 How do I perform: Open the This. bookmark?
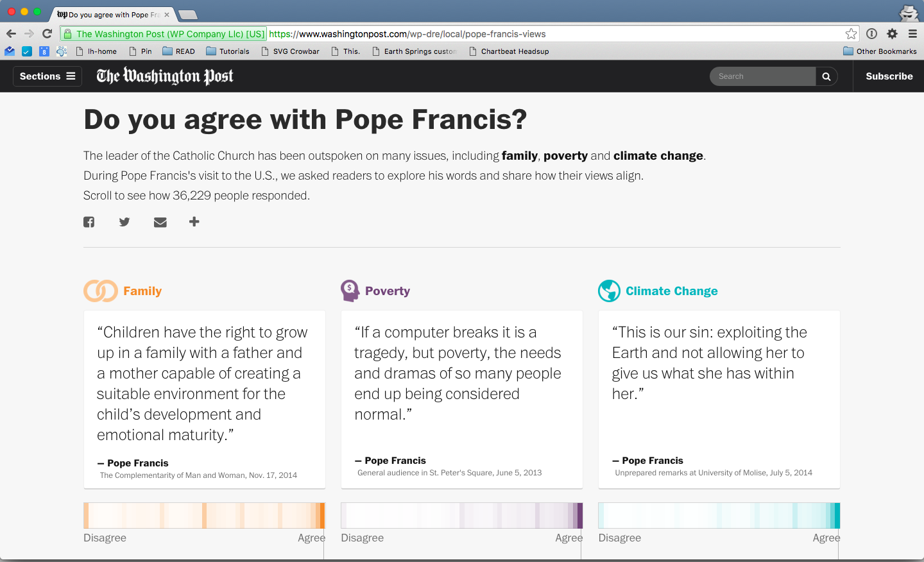pyautogui.click(x=346, y=51)
